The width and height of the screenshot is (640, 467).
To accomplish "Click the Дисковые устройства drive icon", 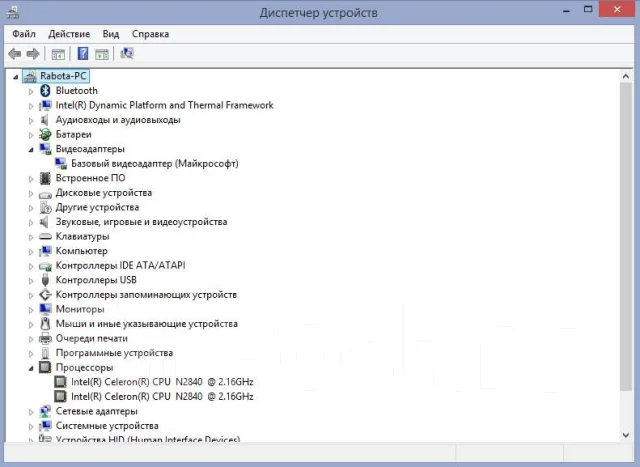I will coord(45,194).
